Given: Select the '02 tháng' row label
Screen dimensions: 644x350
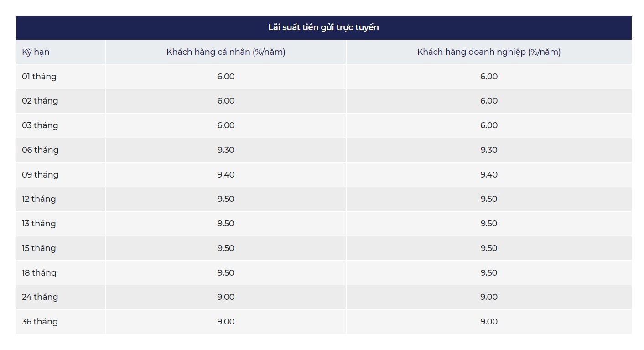Looking at the screenshot, I should pos(40,101).
